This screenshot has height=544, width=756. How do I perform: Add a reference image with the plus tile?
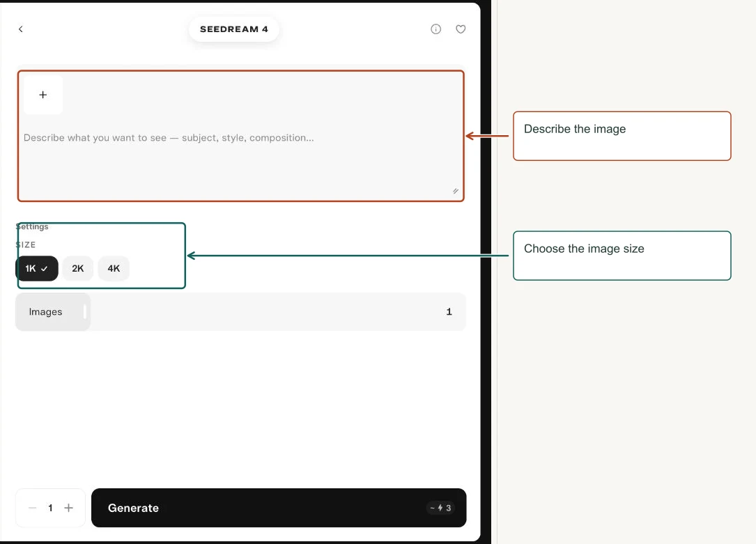[43, 95]
